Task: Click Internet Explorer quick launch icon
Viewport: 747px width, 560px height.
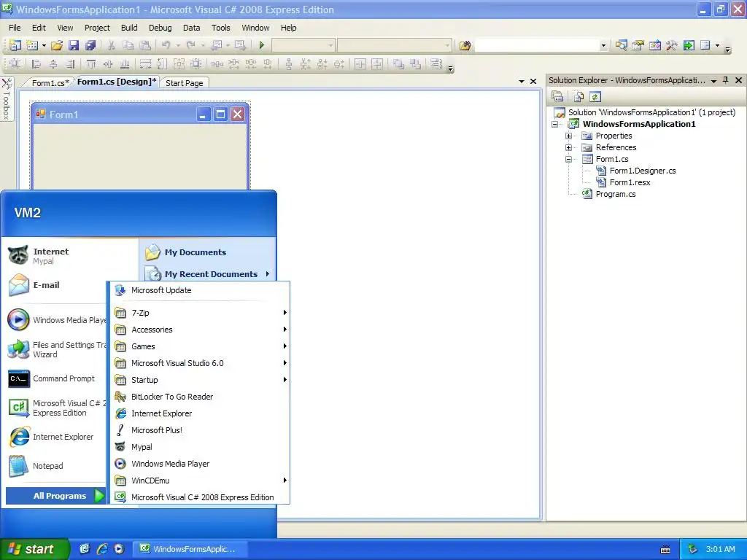Action: (101, 549)
